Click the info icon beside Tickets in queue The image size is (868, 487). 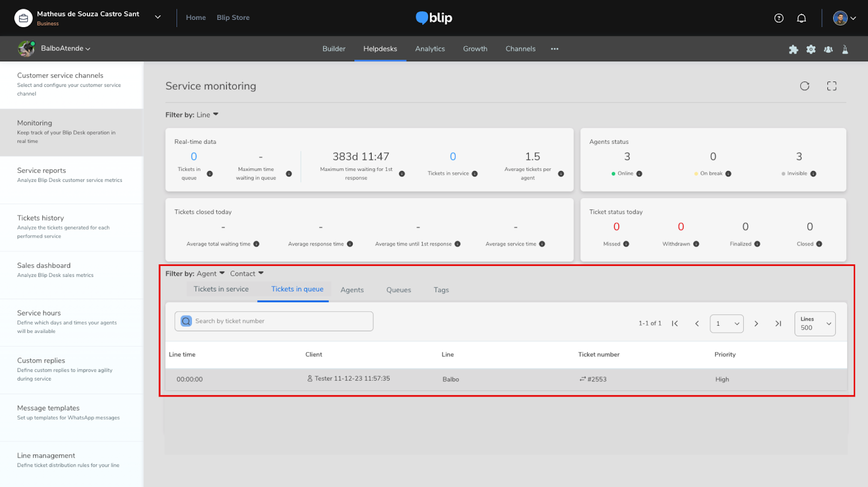[210, 174]
